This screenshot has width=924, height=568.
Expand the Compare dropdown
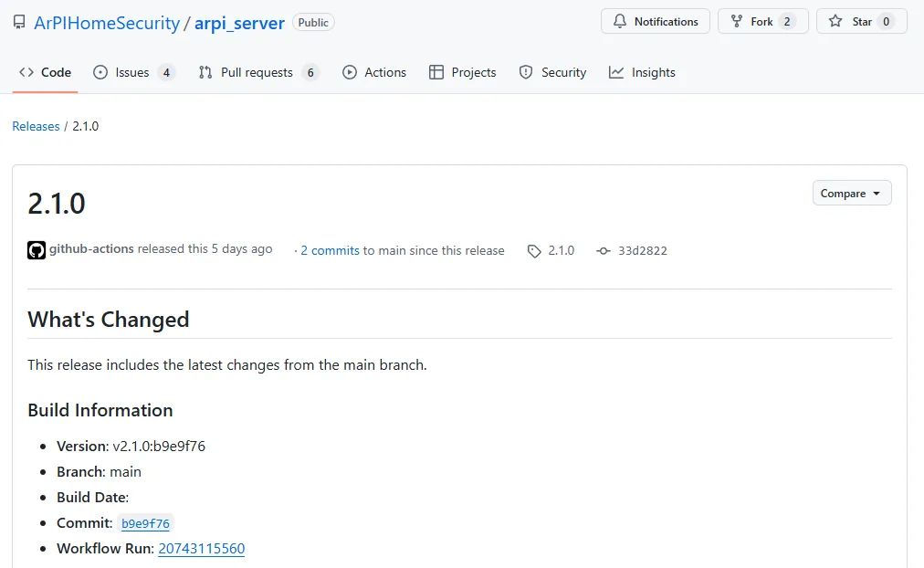(x=851, y=194)
